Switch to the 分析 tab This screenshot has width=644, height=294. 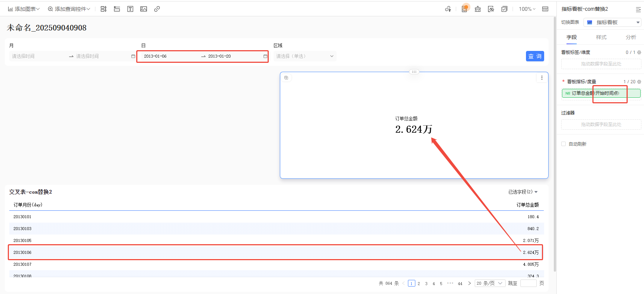pyautogui.click(x=631, y=37)
